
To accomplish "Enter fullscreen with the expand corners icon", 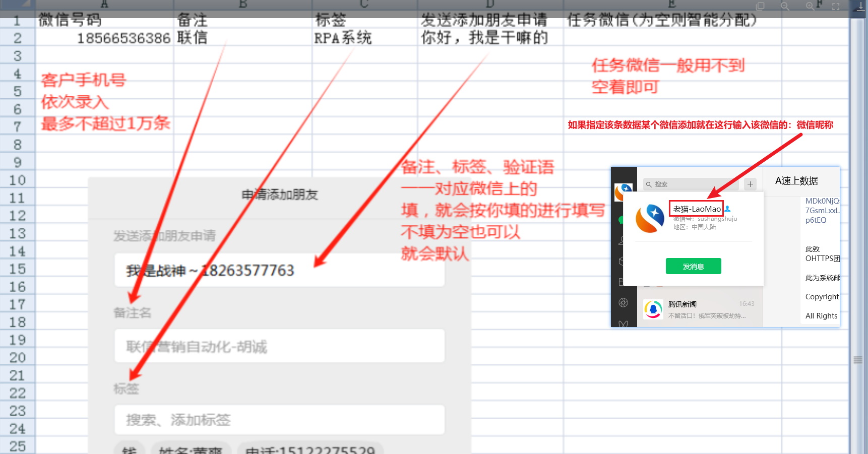I will 836,6.
